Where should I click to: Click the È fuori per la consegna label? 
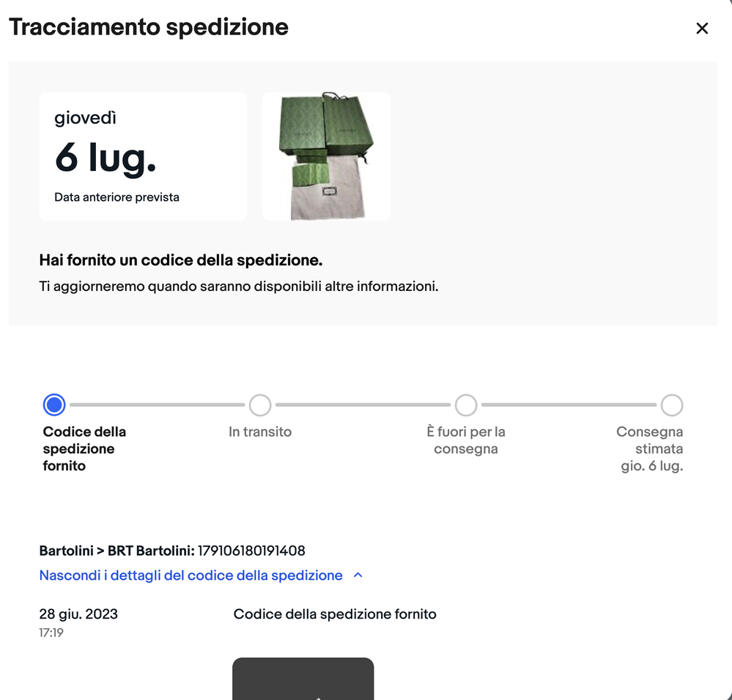[466, 441]
